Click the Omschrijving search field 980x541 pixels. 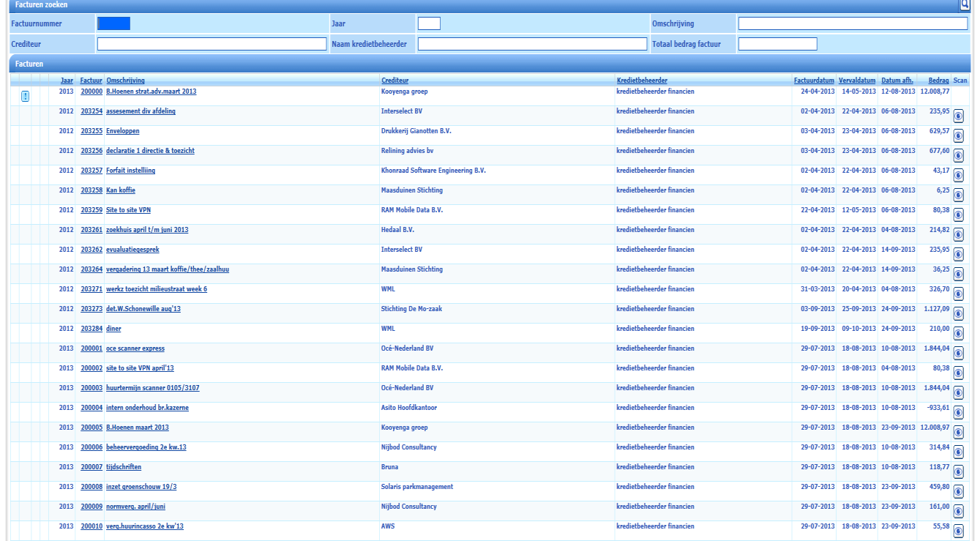853,23
